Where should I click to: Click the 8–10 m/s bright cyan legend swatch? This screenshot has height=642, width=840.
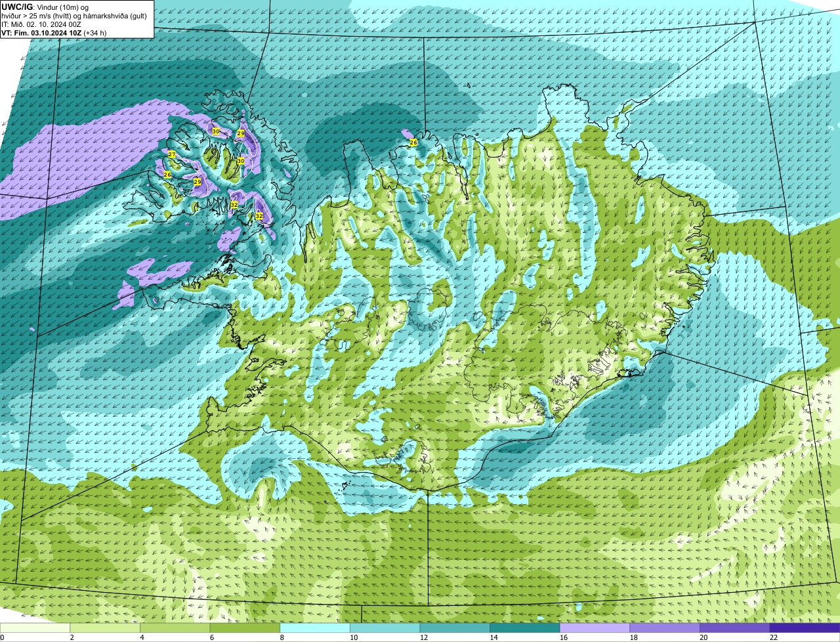tap(315, 628)
